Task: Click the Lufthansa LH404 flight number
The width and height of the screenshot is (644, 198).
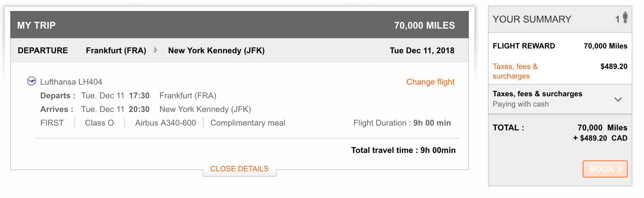Action: coord(71,82)
